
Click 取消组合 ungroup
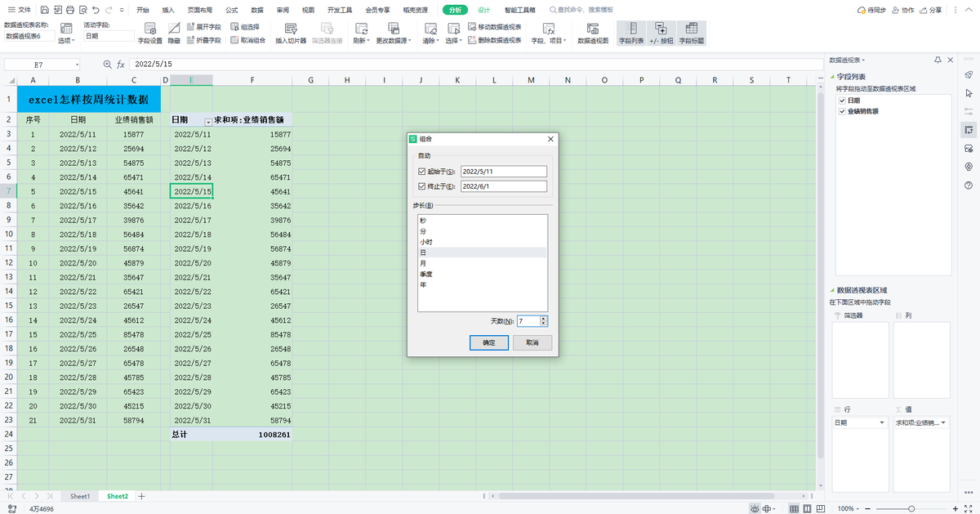pos(247,39)
